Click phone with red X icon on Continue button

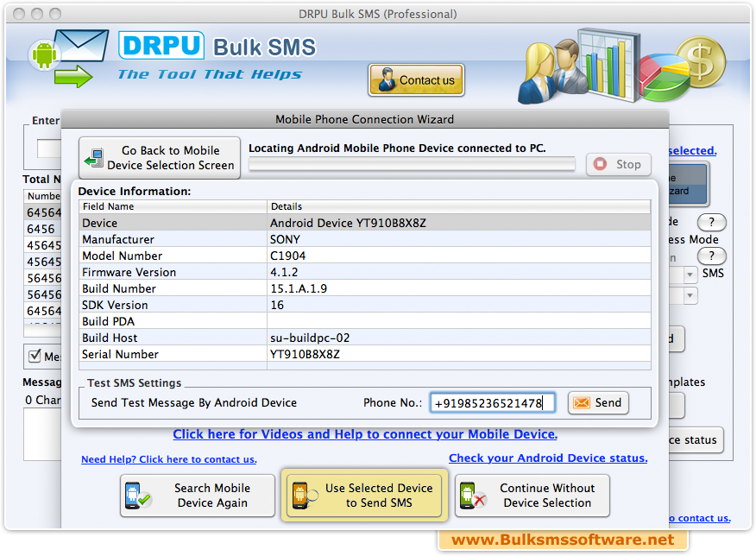[472, 496]
